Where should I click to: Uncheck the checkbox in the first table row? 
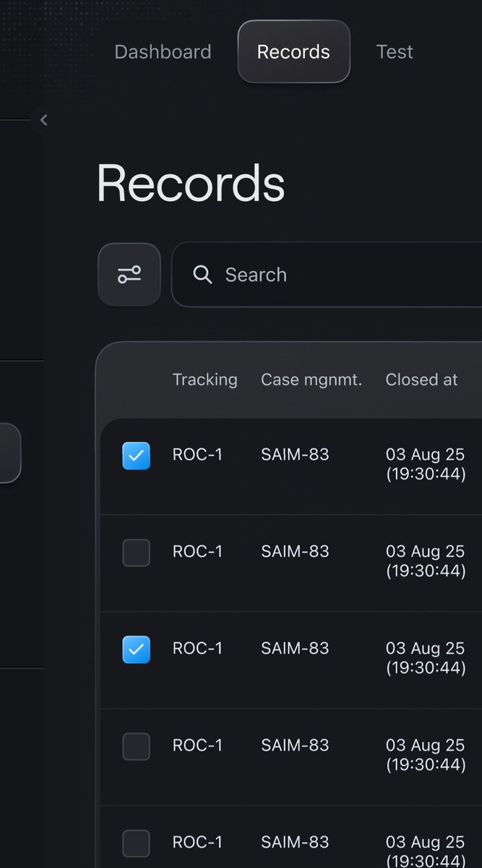coord(136,456)
